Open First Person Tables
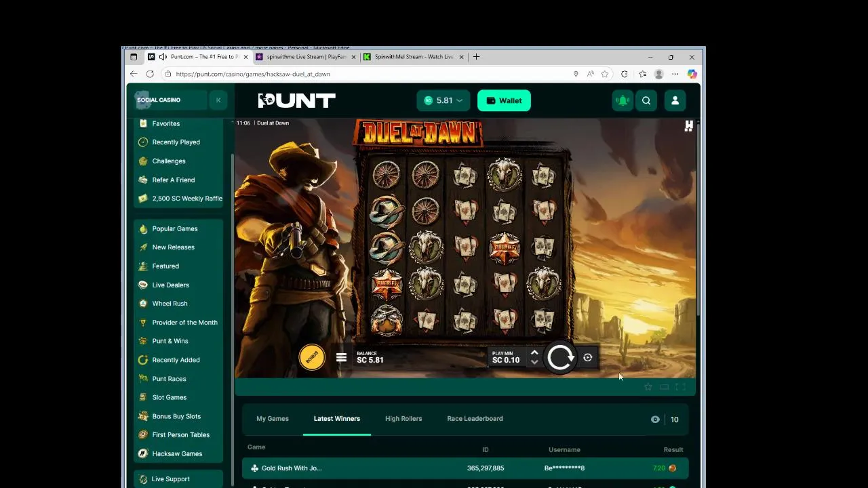The image size is (868, 488). pyautogui.click(x=180, y=435)
